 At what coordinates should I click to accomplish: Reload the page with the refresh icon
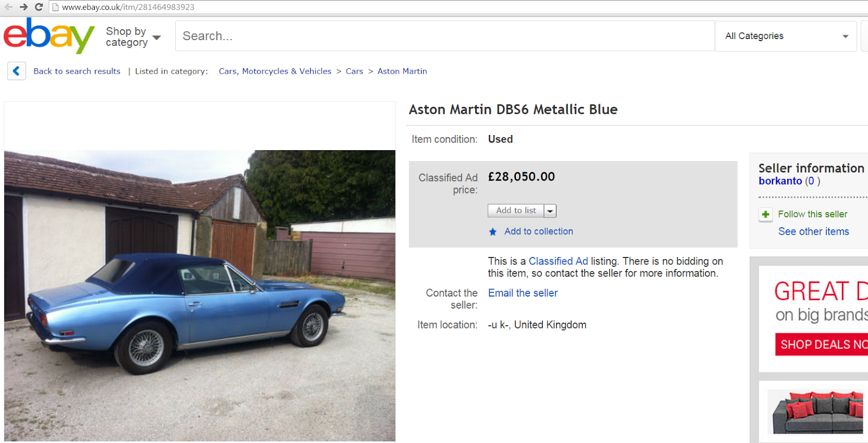pos(39,7)
